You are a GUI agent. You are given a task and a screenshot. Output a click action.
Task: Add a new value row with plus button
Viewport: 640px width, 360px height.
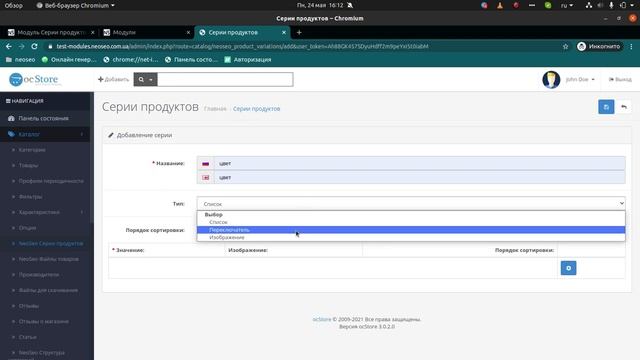pyautogui.click(x=568, y=268)
